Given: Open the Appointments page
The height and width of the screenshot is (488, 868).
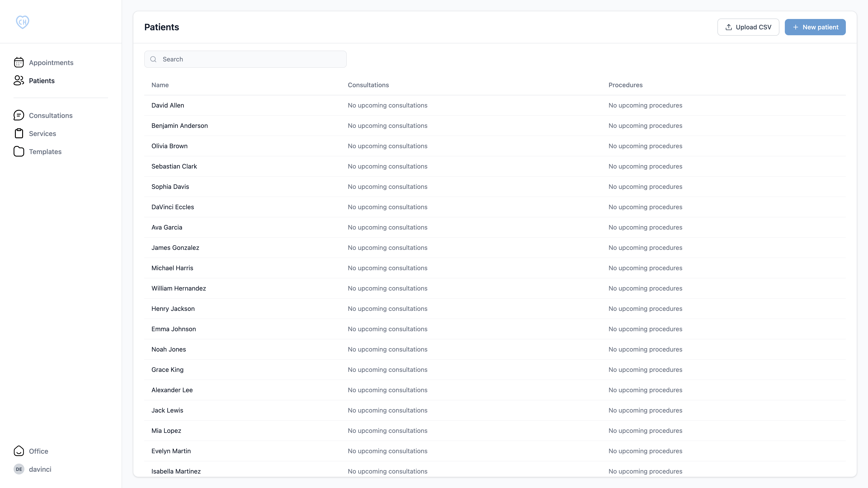Looking at the screenshot, I should coord(51,63).
